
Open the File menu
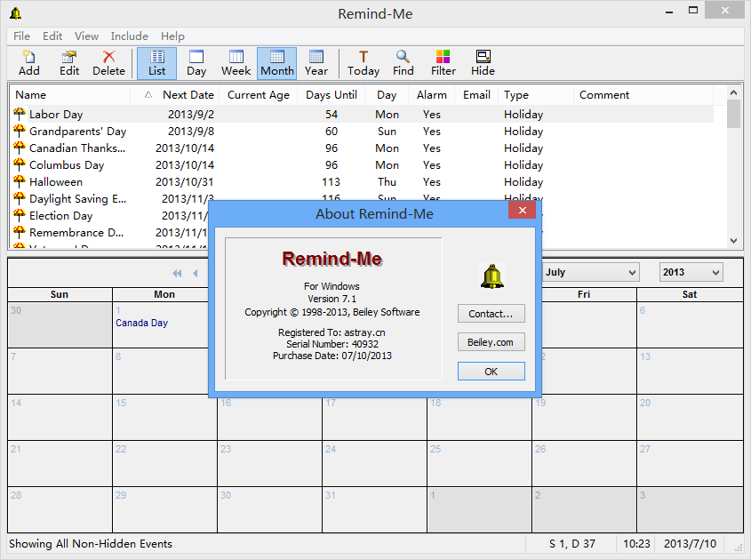coord(21,36)
